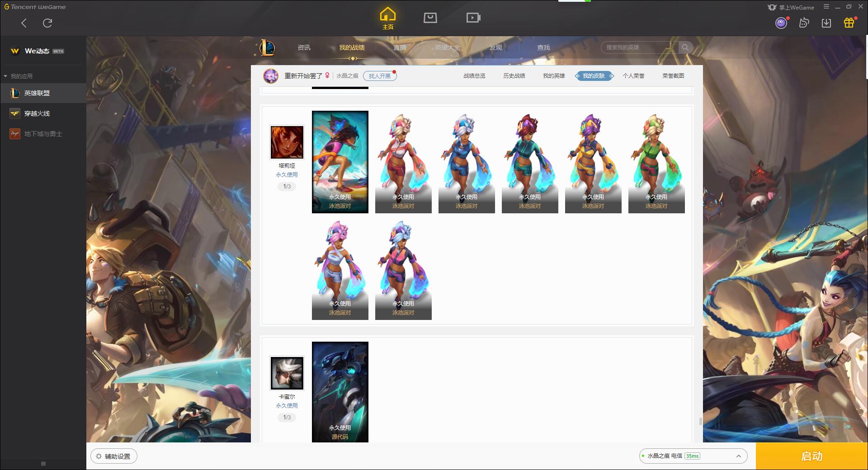Open the 源代码 卡蜜尔 skin thumbnail
This screenshot has height=470, width=868.
coord(340,392)
